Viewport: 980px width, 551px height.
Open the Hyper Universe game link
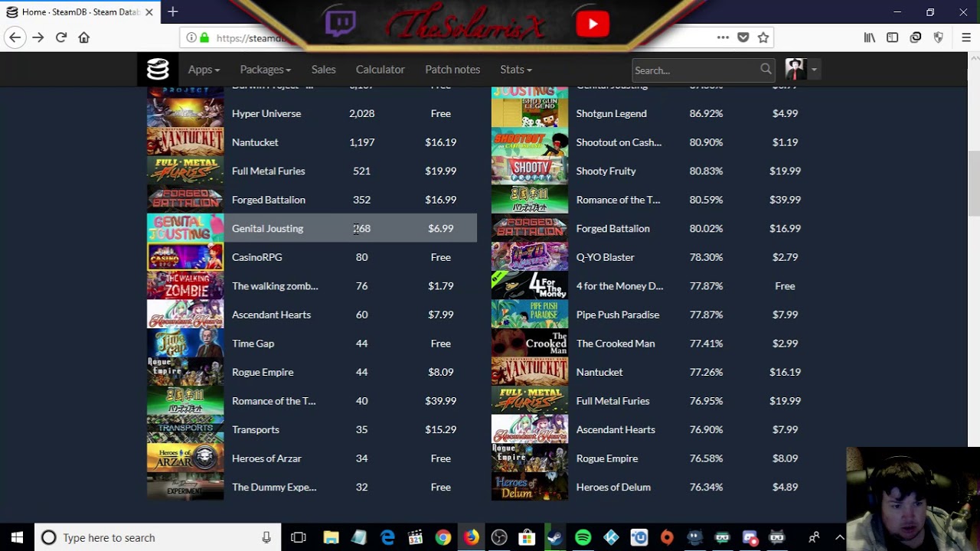tap(266, 113)
